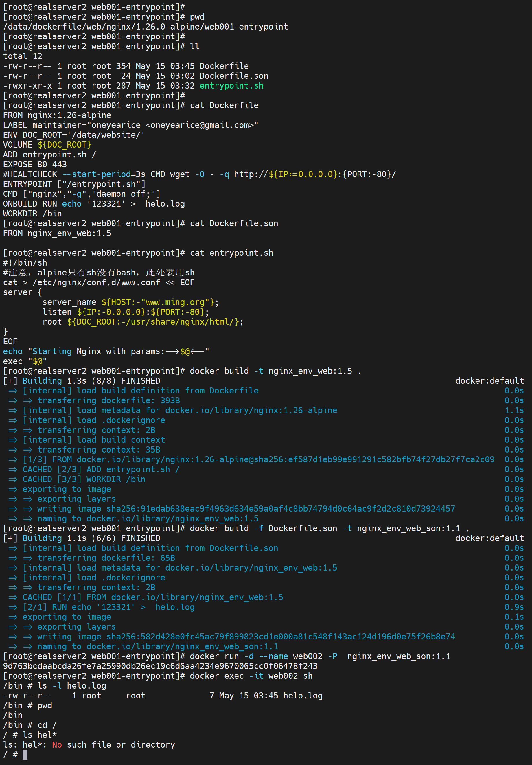This screenshot has height=765, width=532.
Task: Click the container ID hash printed after docker run
Action: click(160, 666)
